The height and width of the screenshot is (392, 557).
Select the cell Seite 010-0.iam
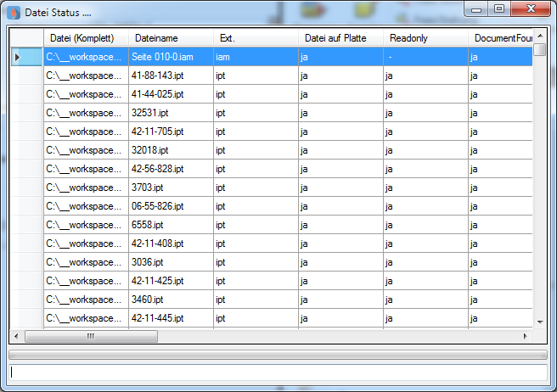[170, 57]
